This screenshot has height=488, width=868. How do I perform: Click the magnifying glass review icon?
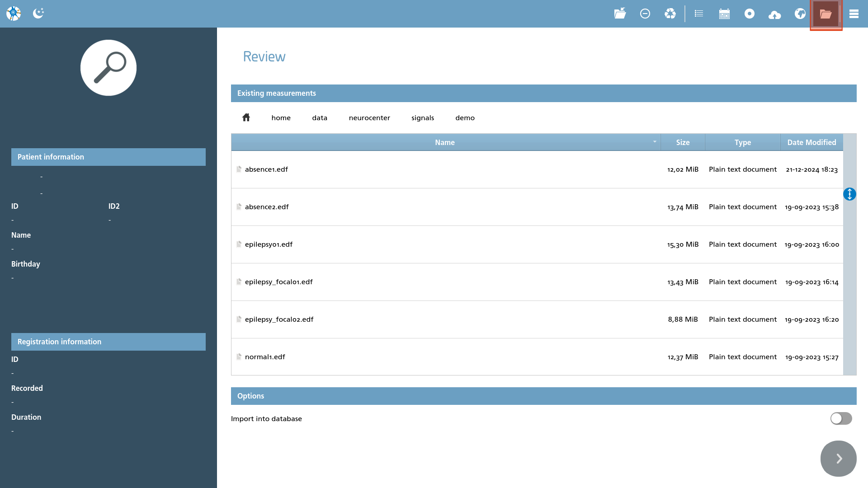(108, 68)
